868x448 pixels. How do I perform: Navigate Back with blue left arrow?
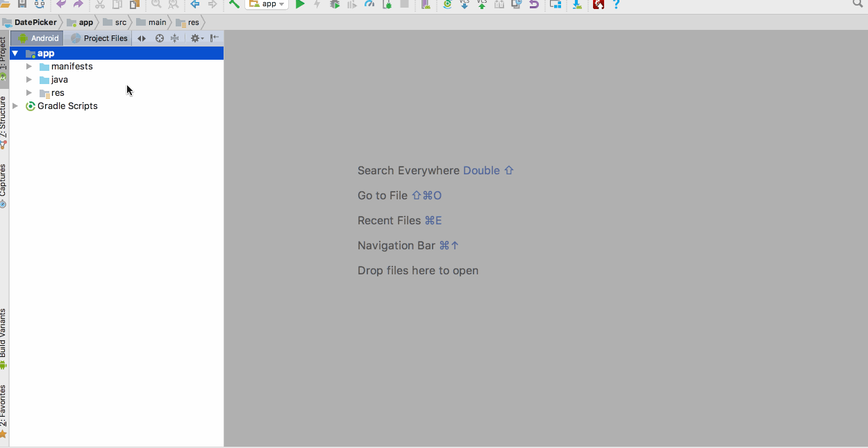point(195,4)
